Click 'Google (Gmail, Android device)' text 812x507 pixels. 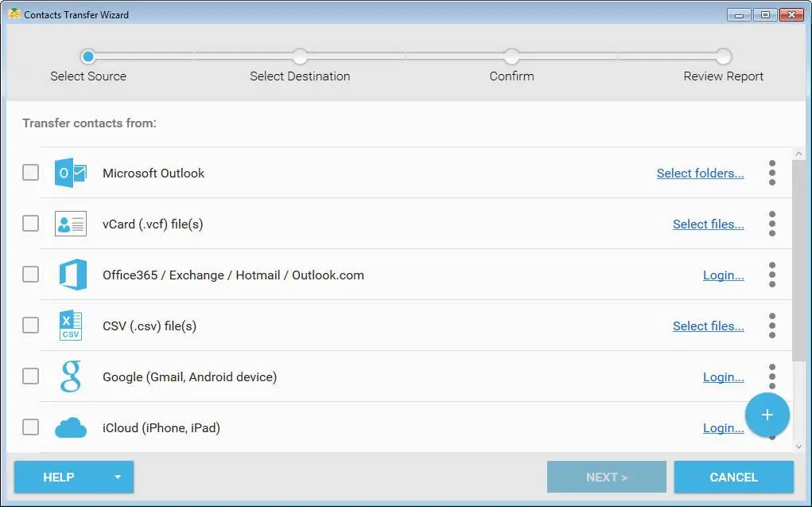(189, 377)
